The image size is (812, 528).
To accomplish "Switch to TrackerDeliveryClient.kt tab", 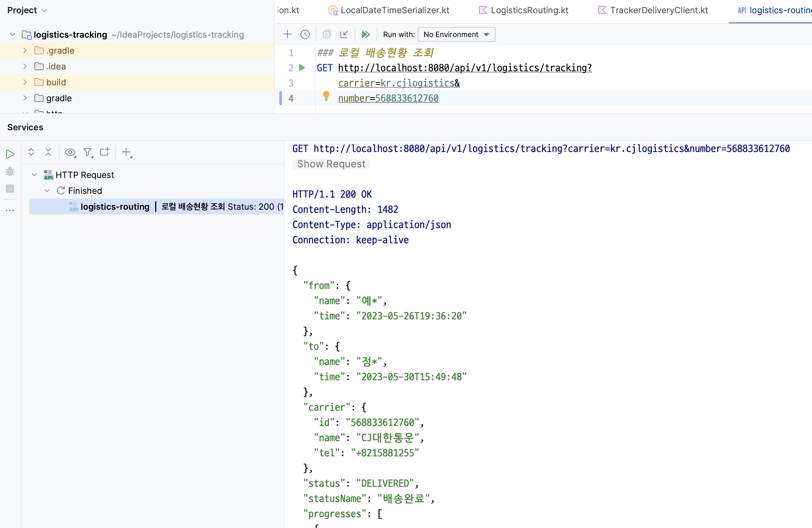I will click(x=658, y=10).
